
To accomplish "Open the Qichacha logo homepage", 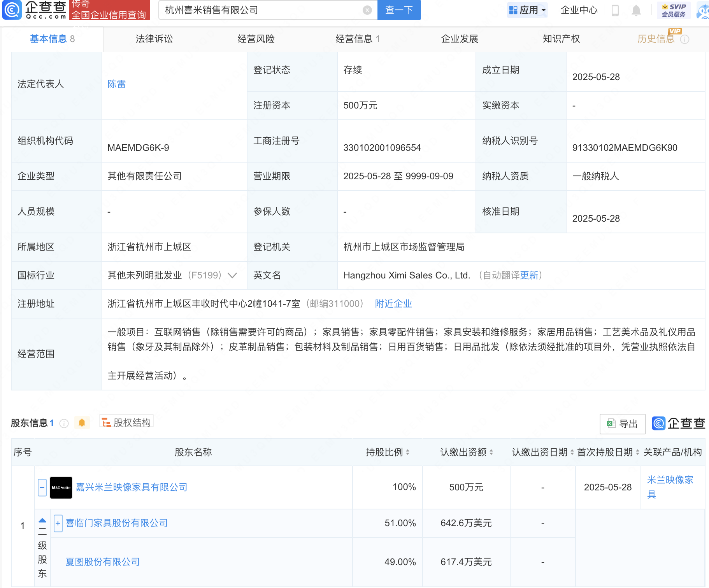I will [x=34, y=10].
